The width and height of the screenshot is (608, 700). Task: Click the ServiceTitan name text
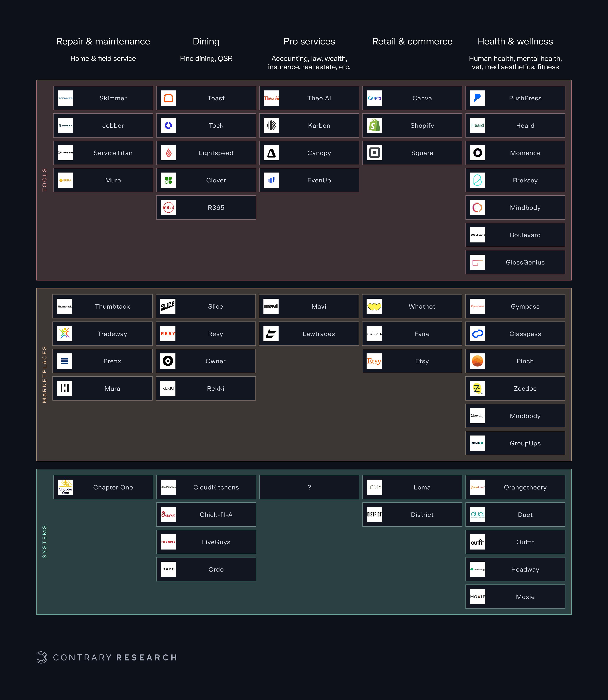113,153
